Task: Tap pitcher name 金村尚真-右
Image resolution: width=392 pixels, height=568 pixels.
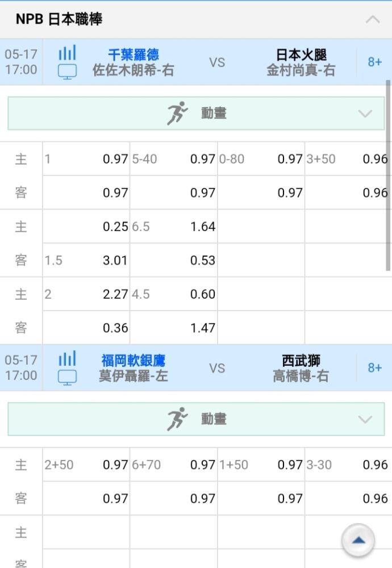Action: click(301, 70)
